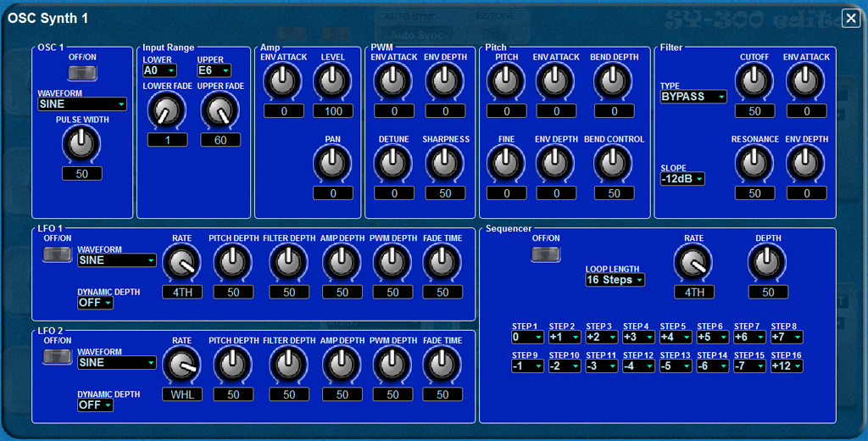Image resolution: width=868 pixels, height=441 pixels.
Task: Click the LFO 1 PITCH DEPTH knob
Action: pos(232,262)
